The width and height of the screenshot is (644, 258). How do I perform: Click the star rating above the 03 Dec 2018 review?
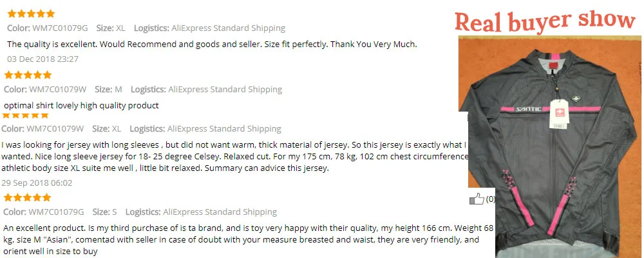point(31,14)
